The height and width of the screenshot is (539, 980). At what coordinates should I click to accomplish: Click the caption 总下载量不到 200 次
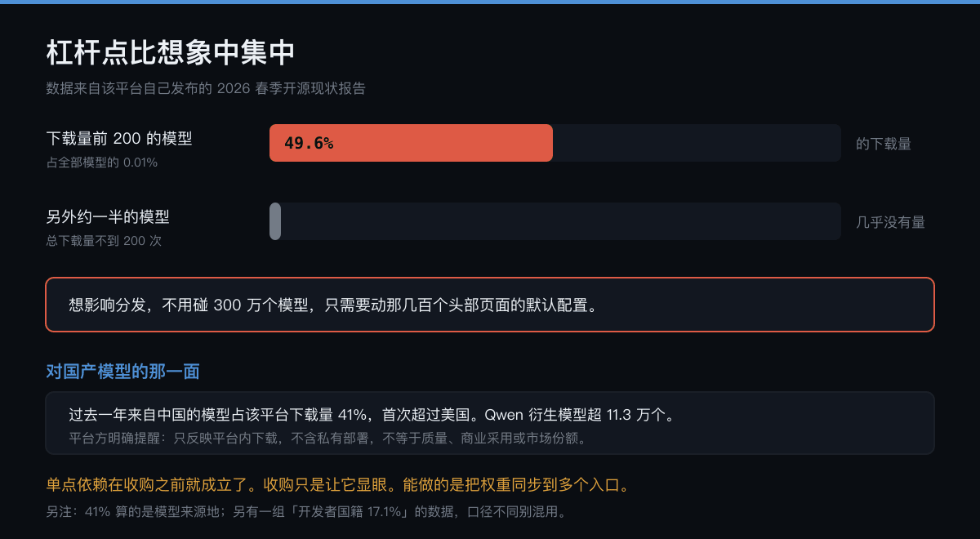click(104, 241)
